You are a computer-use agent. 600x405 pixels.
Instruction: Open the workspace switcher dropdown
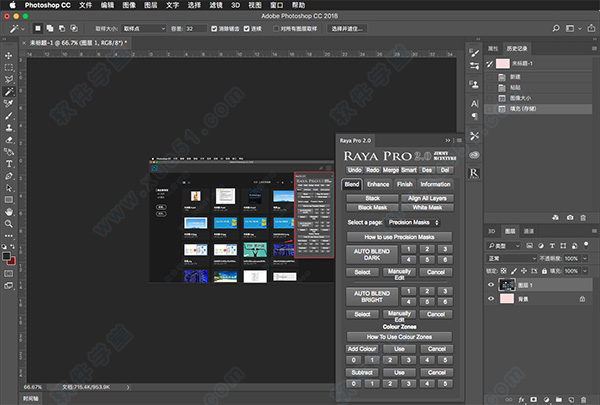click(573, 28)
